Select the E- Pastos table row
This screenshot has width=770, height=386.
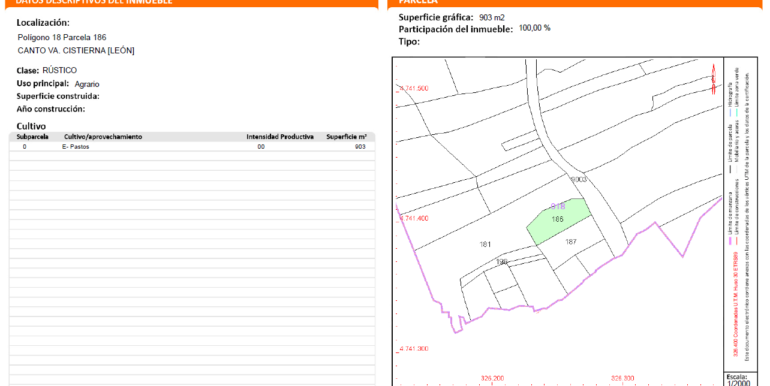(x=192, y=147)
